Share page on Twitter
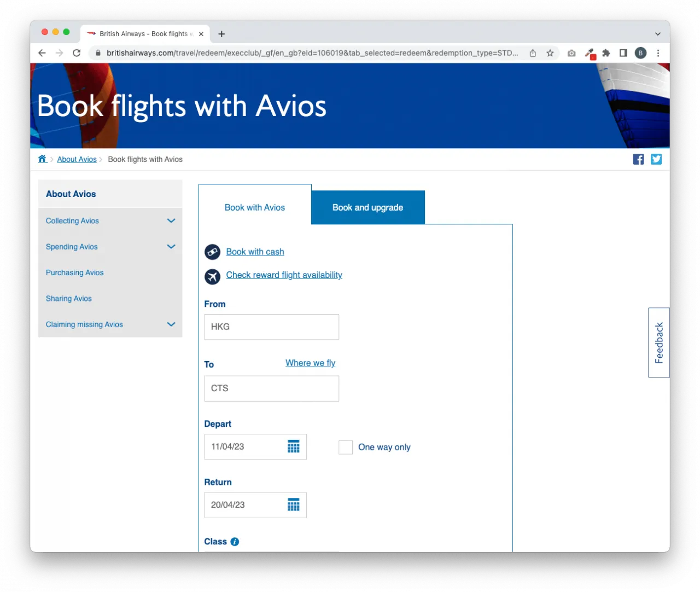Screen dimensions: 700x592 656,159
